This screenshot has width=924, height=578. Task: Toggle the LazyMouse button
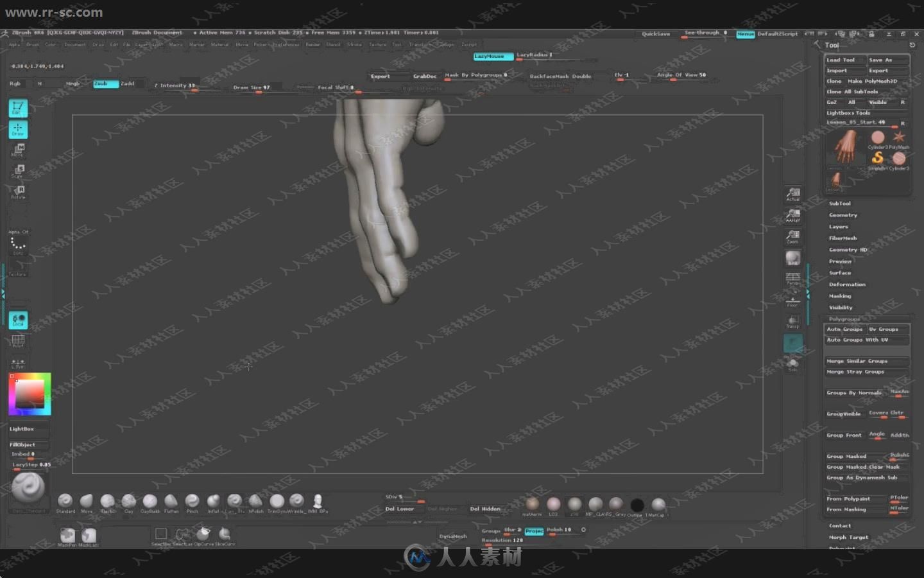493,57
